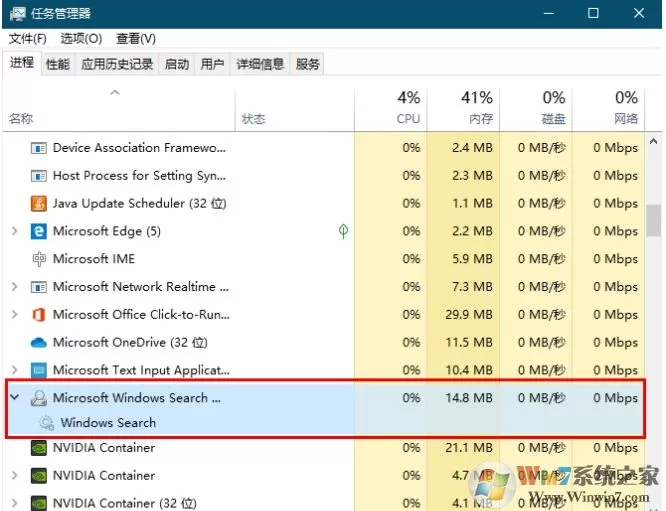This screenshot has width=666, height=511.
Task: Open the 选项(O) menu
Action: click(81, 39)
